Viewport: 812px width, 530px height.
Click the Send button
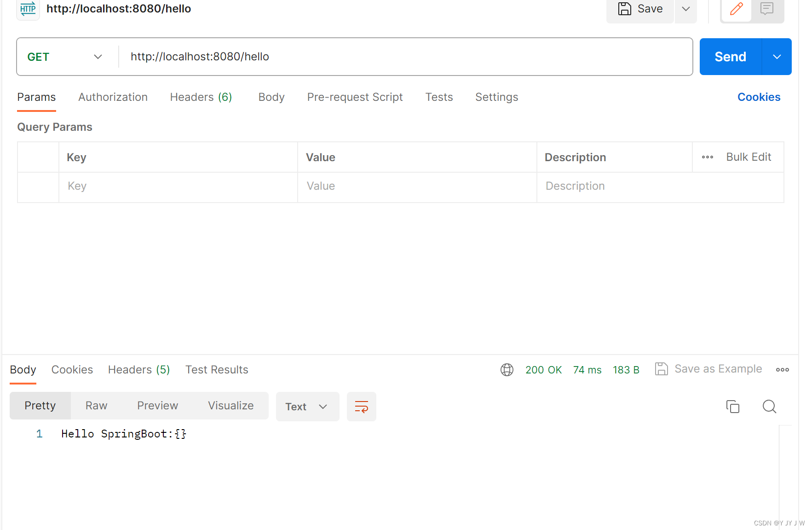coord(730,56)
